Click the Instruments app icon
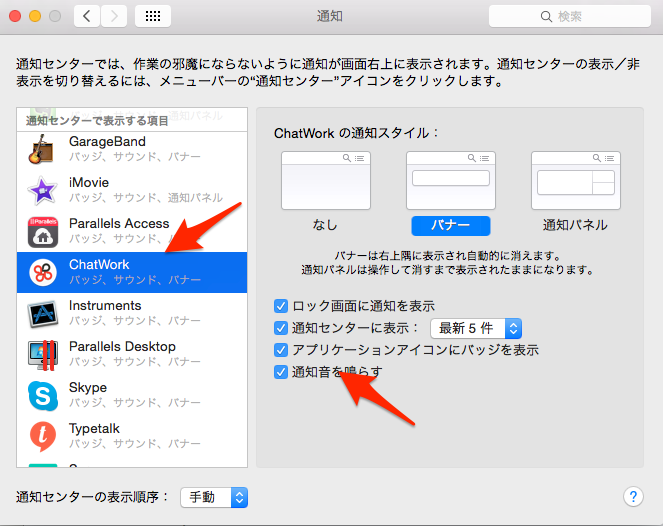Viewport: 663px width, 526px height. (x=43, y=314)
